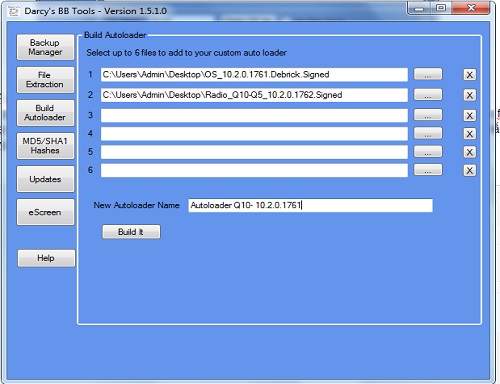Maximize the Darcy's BB Tools window

[x=441, y=8]
